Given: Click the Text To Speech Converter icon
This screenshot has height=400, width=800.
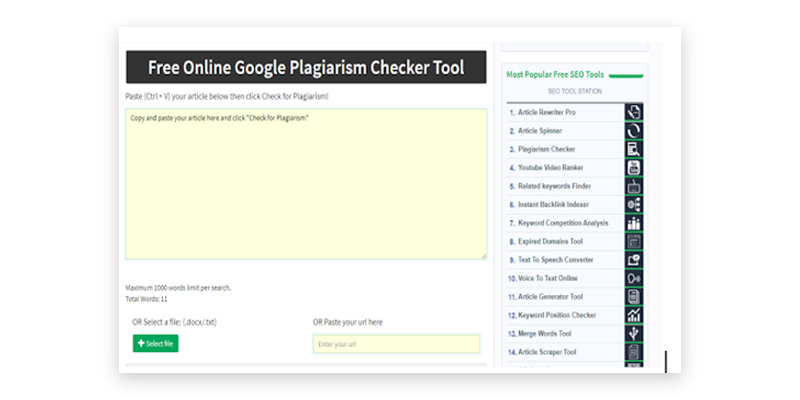Looking at the screenshot, I should [x=634, y=260].
